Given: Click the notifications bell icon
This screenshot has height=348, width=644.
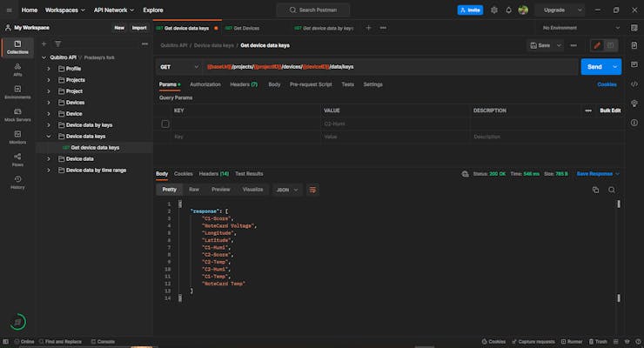Looking at the screenshot, I should pyautogui.click(x=508, y=10).
